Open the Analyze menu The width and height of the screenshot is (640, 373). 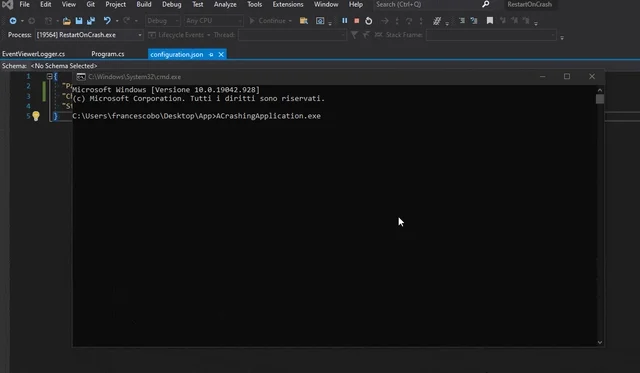(x=225, y=4)
